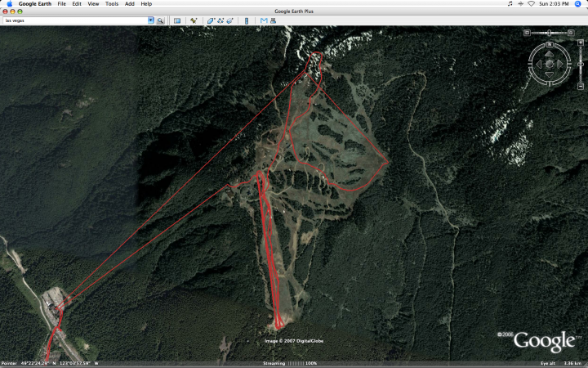Click the compass right arrow to pan east
The height and width of the screenshot is (368, 588).
[x=560, y=65]
